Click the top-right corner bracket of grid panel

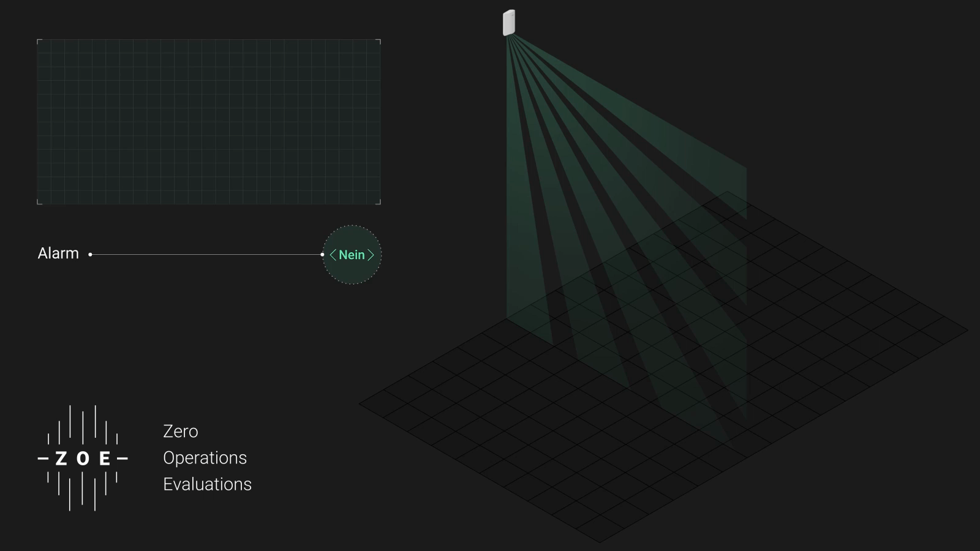click(x=379, y=41)
